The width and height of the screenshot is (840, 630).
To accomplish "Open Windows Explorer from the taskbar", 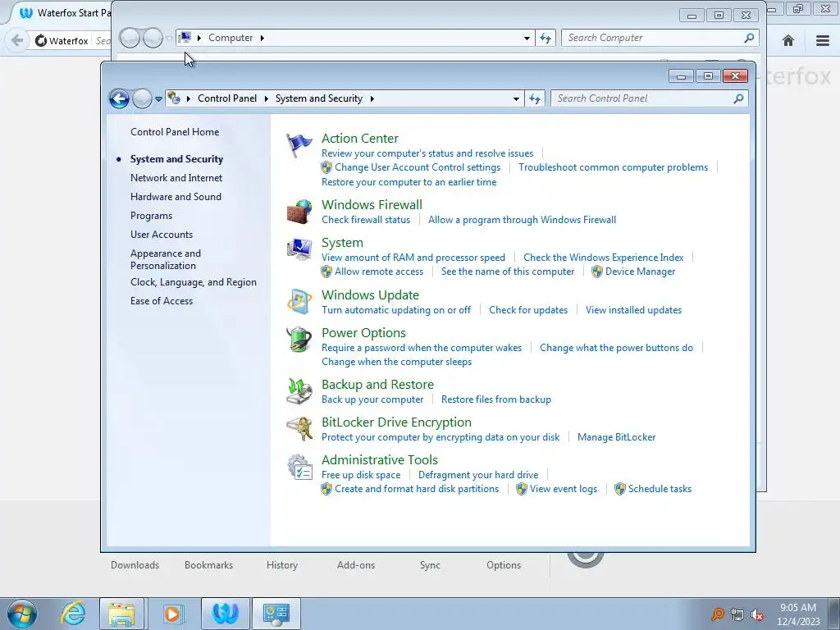I will point(121,614).
